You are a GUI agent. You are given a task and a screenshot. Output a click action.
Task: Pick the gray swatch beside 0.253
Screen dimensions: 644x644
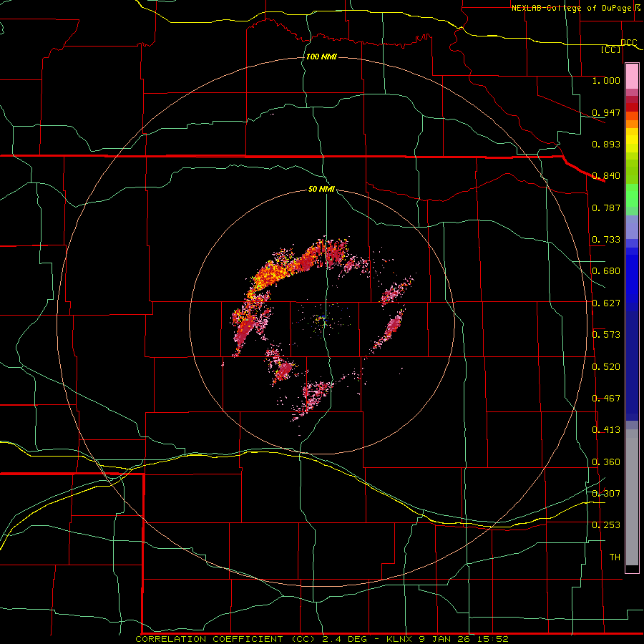click(632, 501)
